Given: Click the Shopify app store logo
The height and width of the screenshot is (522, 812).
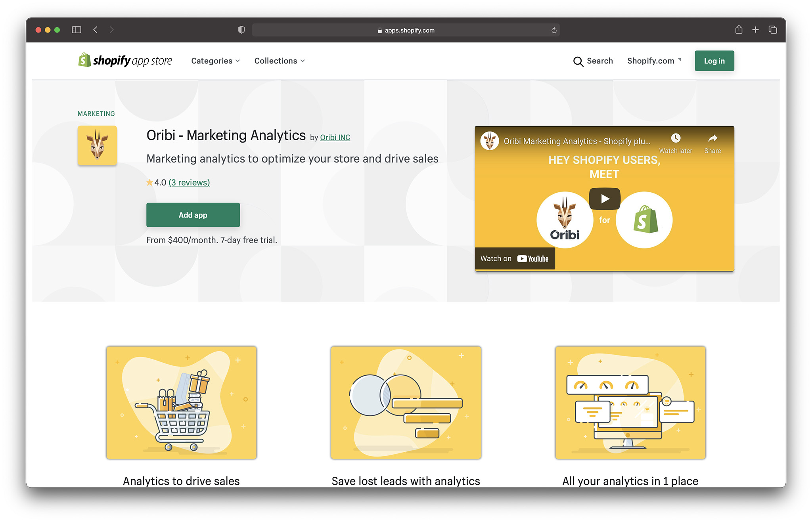Looking at the screenshot, I should 125,60.
